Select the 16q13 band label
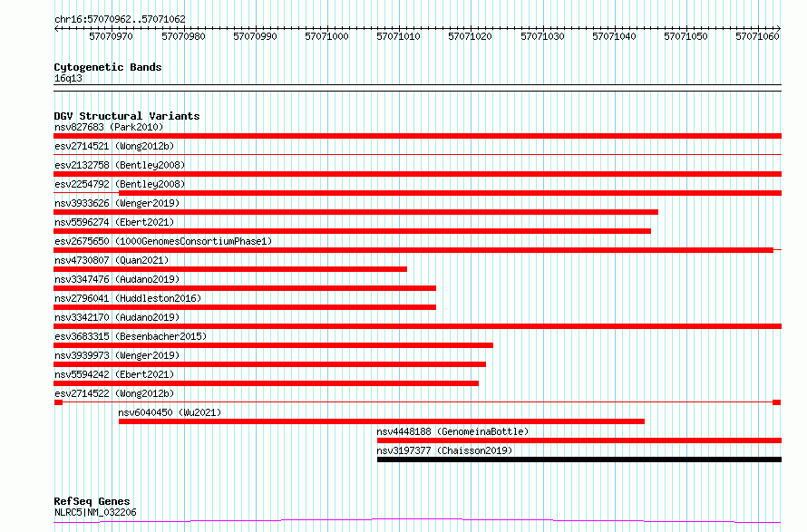This screenshot has width=807, height=532. coord(68,78)
